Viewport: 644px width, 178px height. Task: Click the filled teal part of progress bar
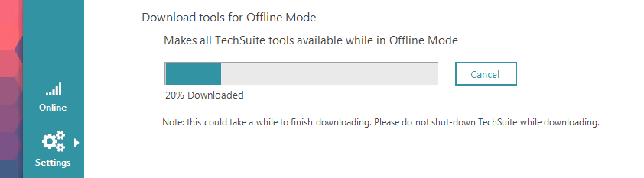click(x=193, y=74)
